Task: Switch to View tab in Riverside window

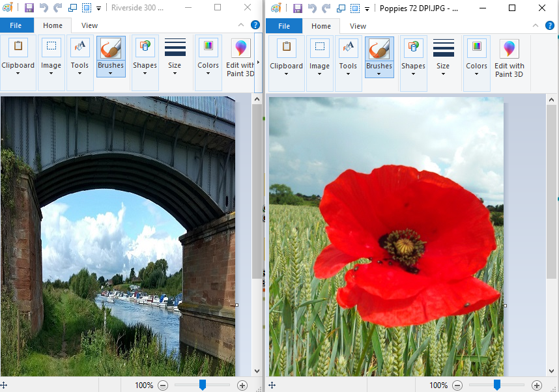Action: (89, 26)
